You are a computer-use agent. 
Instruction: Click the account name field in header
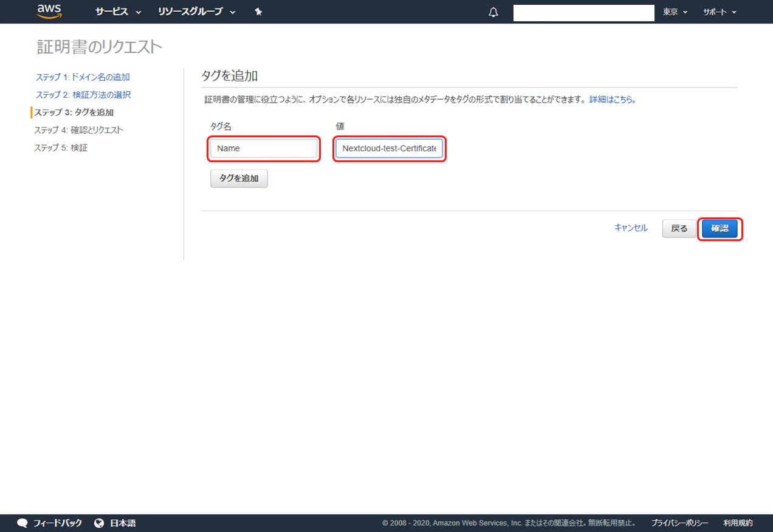pos(583,13)
